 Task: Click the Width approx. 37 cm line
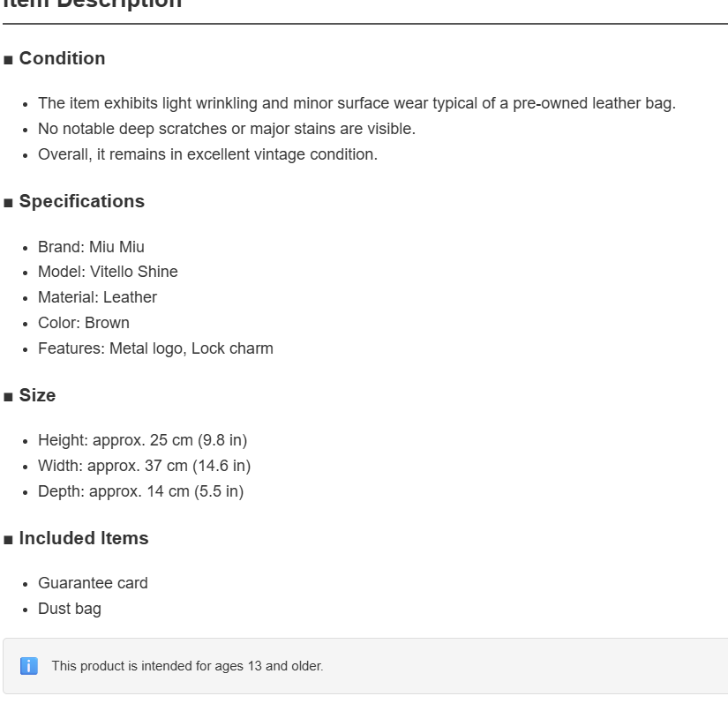tap(145, 466)
